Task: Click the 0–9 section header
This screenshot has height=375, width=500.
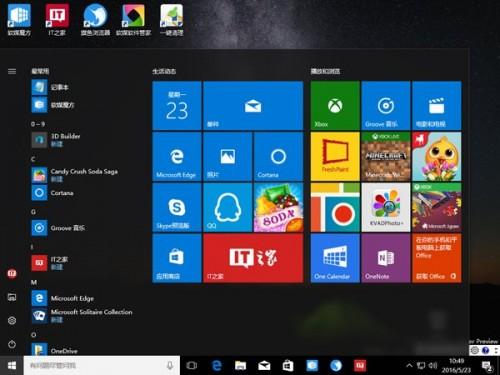Action: tap(38, 124)
